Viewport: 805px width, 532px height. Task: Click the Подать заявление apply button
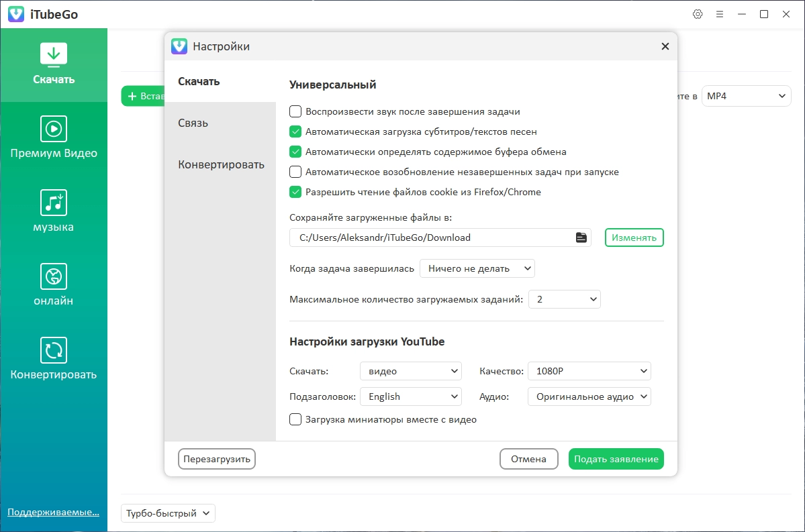pos(616,459)
